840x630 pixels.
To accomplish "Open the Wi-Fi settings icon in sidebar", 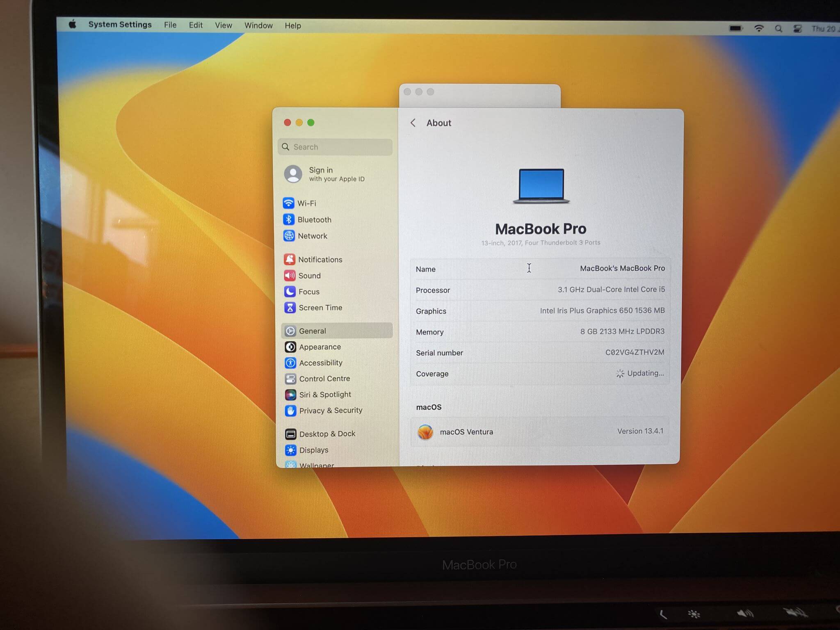I will (288, 203).
